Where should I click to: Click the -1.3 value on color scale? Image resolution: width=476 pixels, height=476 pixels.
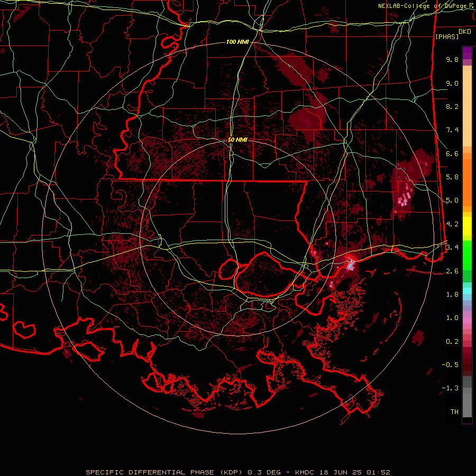(x=450, y=388)
